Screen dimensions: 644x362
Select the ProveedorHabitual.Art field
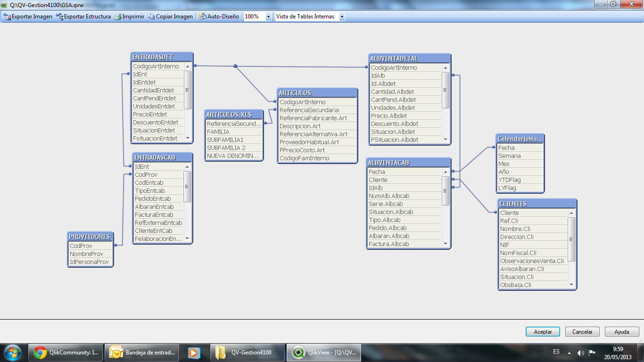pyautogui.click(x=317, y=142)
